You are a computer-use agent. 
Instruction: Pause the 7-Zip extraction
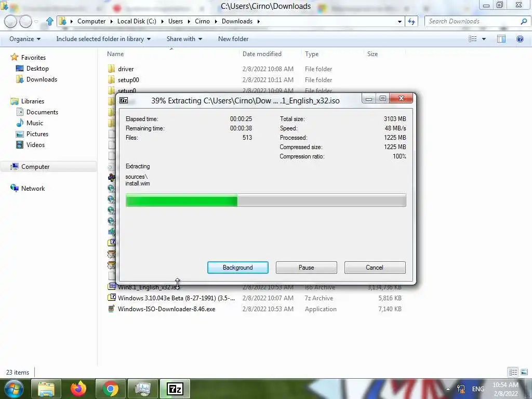306,268
